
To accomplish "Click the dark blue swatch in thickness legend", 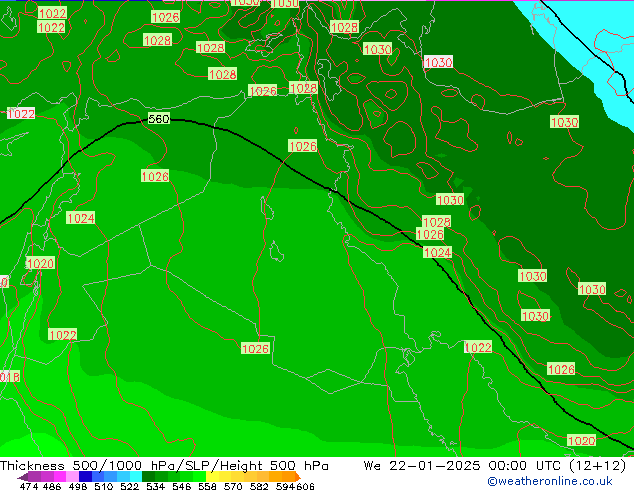I will (85, 476).
